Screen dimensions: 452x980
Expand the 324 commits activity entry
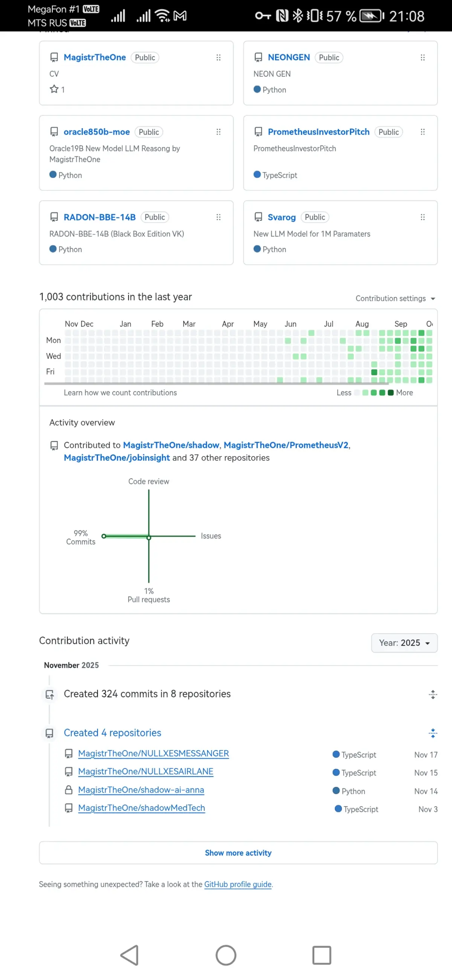(x=433, y=694)
